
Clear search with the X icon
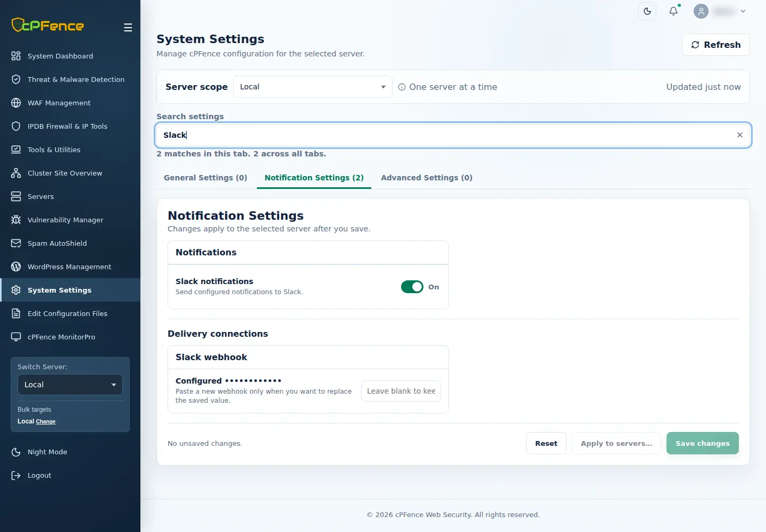739,135
